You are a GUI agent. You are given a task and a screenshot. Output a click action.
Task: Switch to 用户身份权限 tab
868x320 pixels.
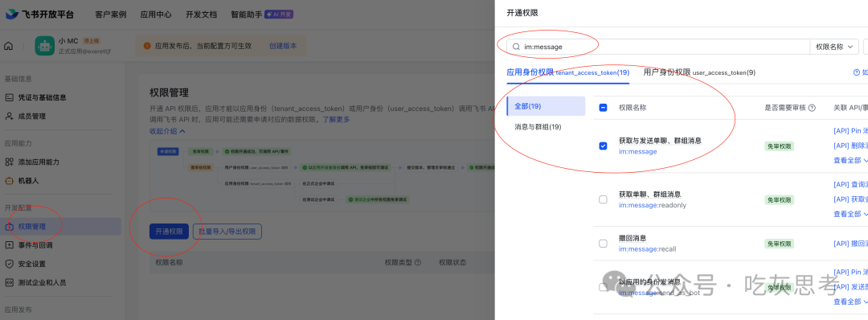tap(699, 72)
